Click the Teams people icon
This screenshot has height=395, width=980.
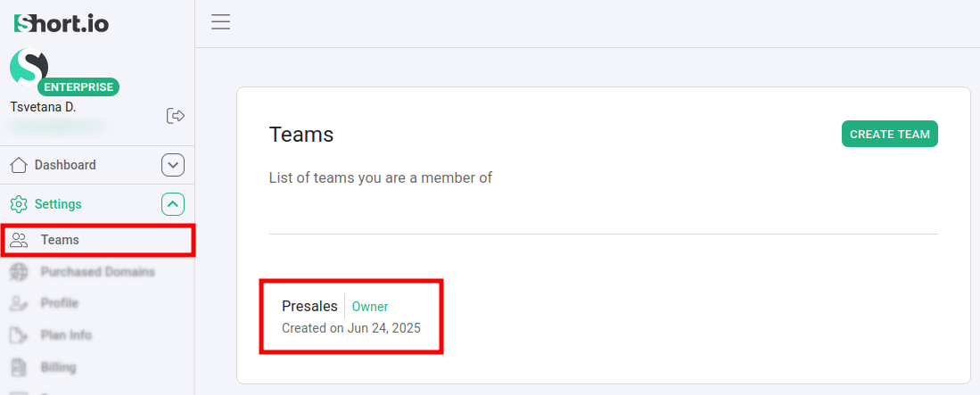point(19,240)
